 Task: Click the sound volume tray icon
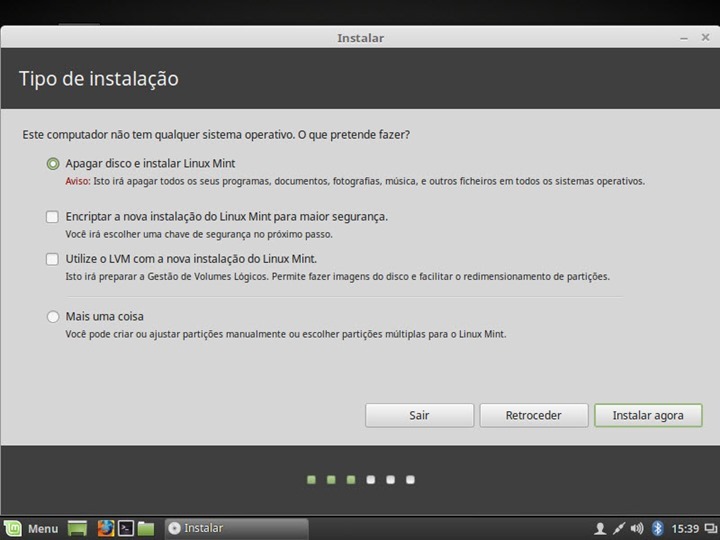(x=636, y=529)
